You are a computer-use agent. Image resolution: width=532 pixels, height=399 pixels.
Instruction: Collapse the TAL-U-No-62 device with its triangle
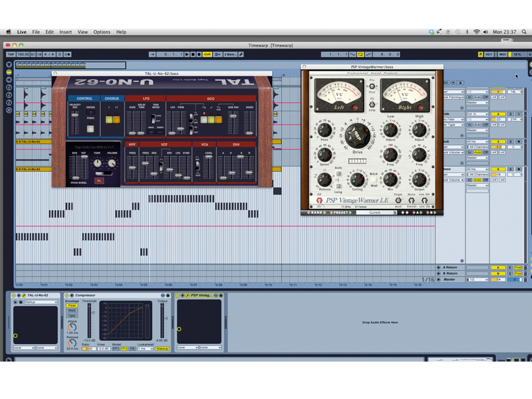[x=19, y=295]
